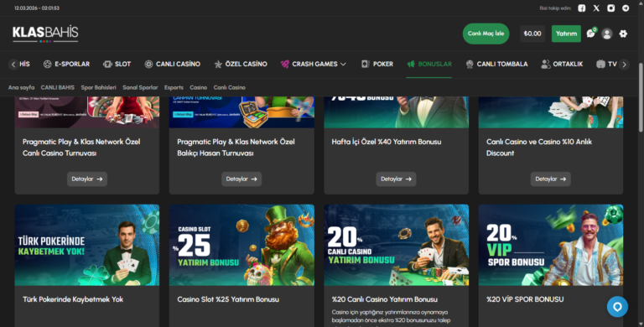Screen dimensions: 644x327
Task: Click the Bonuslar megaphone icon
Action: click(411, 64)
